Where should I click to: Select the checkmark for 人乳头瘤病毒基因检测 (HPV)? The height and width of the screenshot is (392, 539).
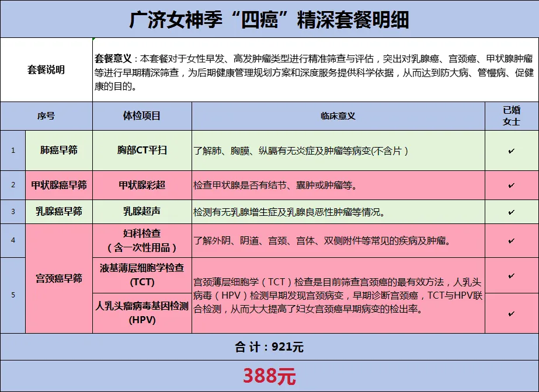(512, 314)
